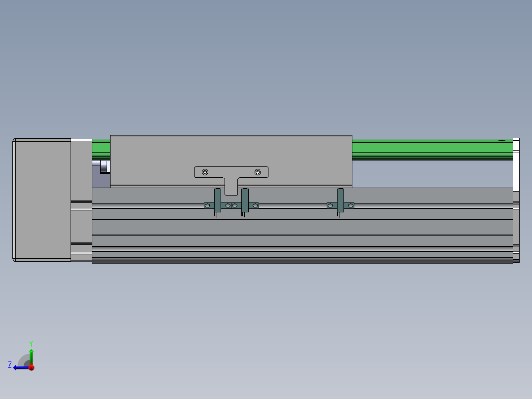This screenshot has height=399, width=532.
Task: Select the aluminum extrusion base body
Action: coord(303,226)
